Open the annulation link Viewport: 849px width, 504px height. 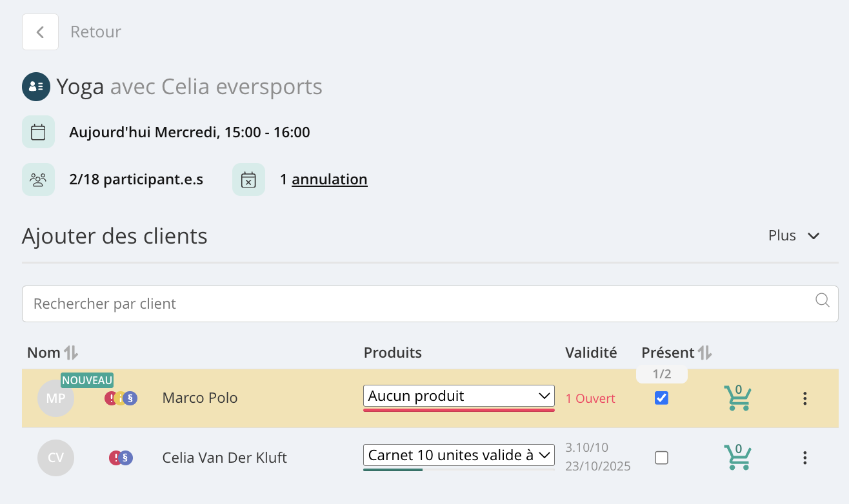pos(330,179)
